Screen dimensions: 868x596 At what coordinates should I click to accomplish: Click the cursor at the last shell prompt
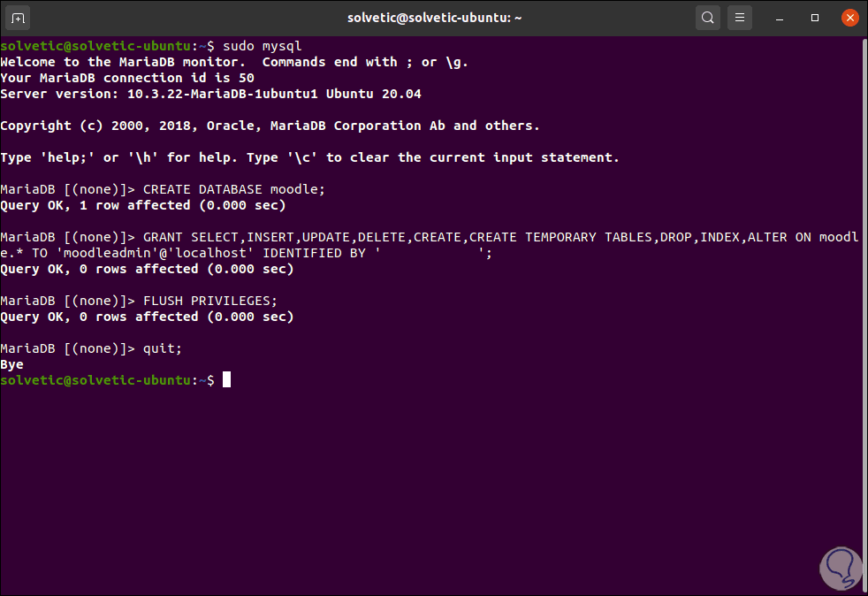(x=227, y=380)
